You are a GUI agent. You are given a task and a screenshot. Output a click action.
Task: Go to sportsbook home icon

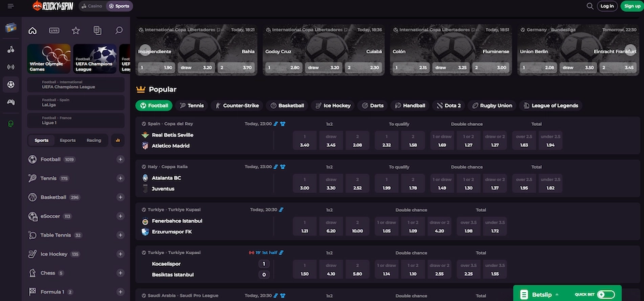(33, 30)
